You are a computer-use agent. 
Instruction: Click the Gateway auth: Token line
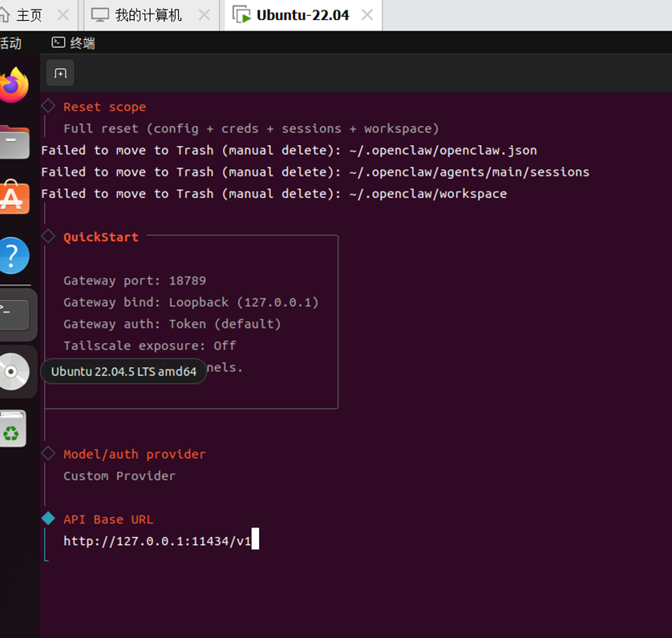(x=172, y=324)
